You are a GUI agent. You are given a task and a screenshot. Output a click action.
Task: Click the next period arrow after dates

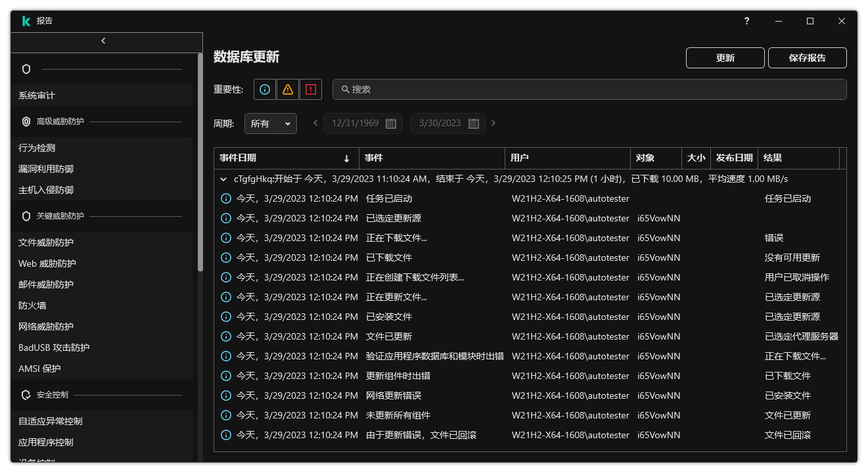[x=493, y=123]
